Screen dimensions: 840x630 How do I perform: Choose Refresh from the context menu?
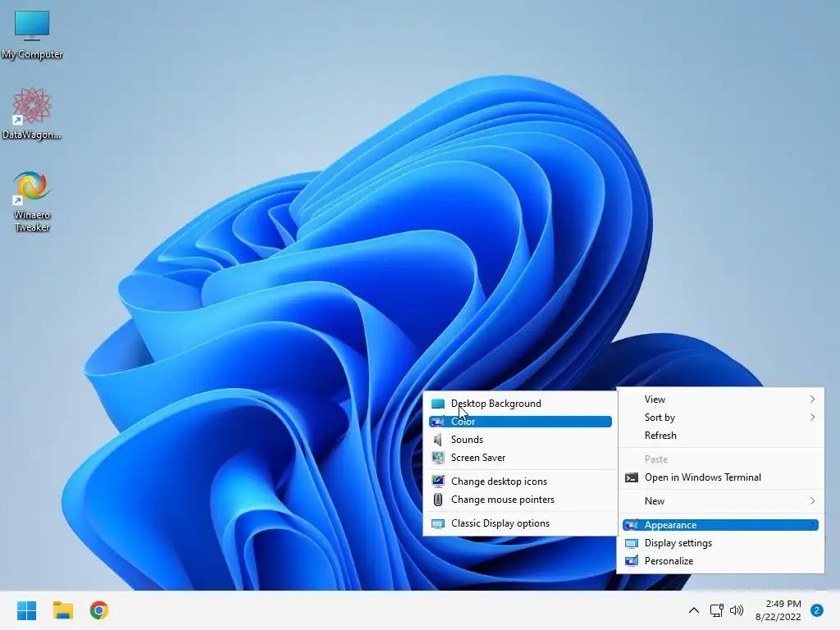720,436
